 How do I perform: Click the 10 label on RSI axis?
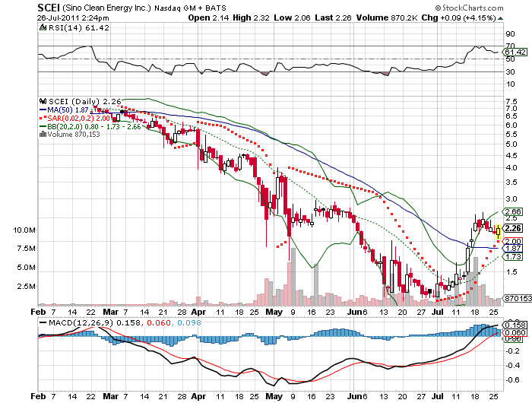pos(510,84)
